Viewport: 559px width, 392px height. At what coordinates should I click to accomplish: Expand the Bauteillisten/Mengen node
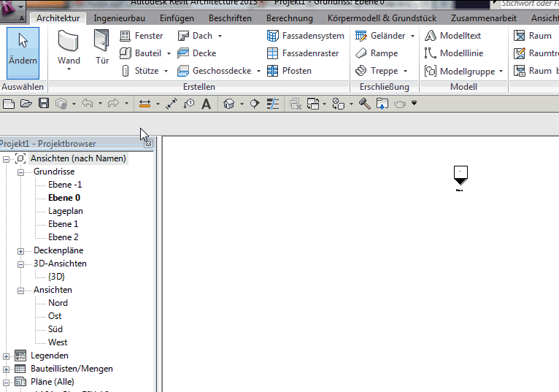(x=6, y=369)
